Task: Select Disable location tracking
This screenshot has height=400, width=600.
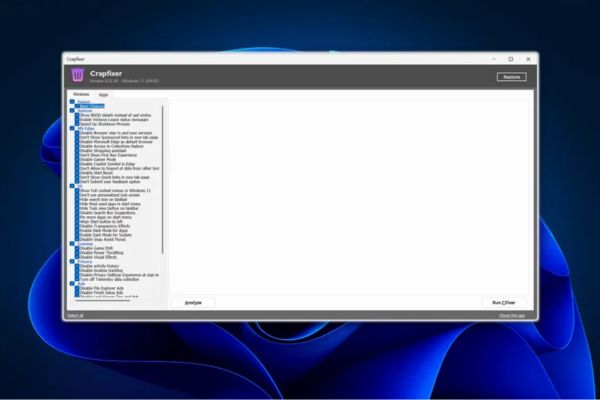Action: tap(101, 271)
